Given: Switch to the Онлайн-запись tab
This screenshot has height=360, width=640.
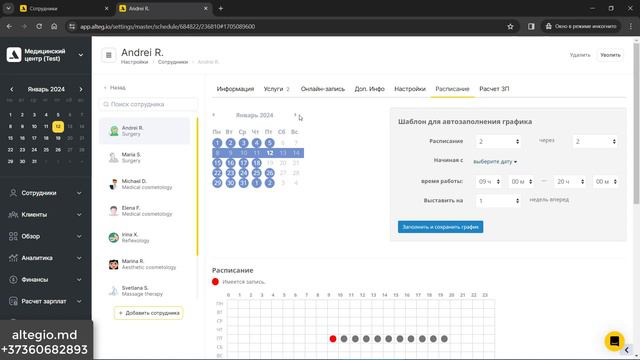Looking at the screenshot, I should click(x=323, y=89).
